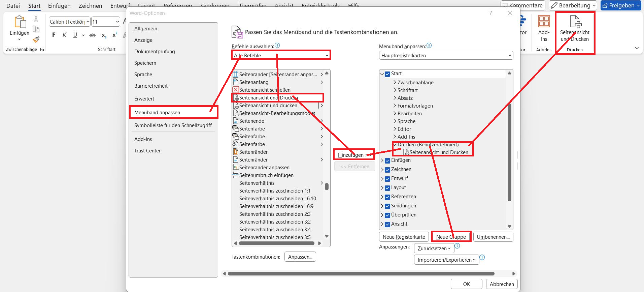The width and height of the screenshot is (644, 292).
Task: Open the Hauptregisterkarten dropdown
Action: (446, 55)
